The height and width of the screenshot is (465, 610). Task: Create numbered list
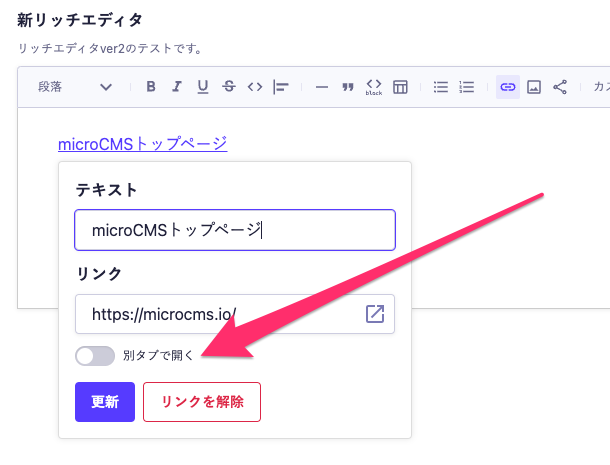point(466,87)
